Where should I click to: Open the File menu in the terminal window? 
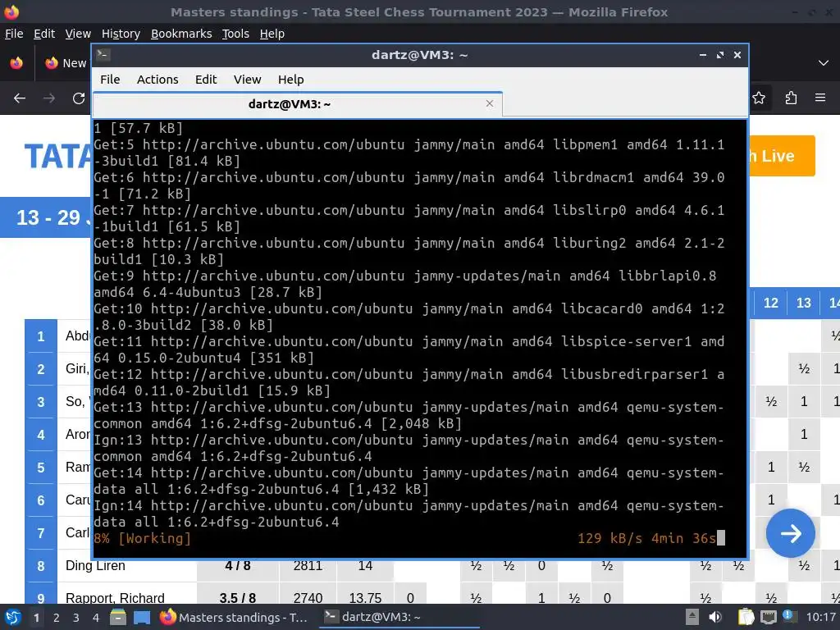point(110,80)
